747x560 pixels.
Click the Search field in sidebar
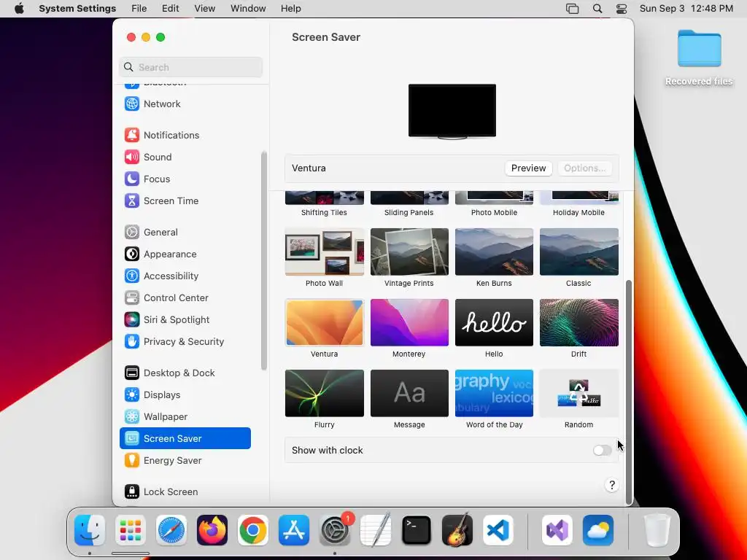click(x=190, y=67)
